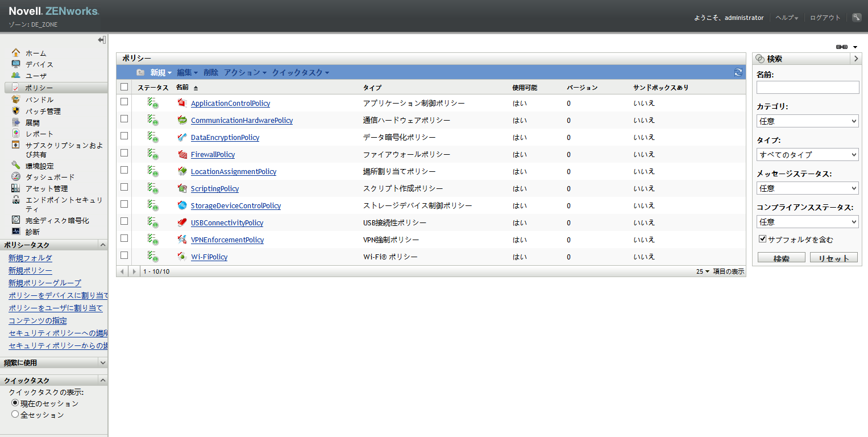Click the ダッシュボード gauge icon
This screenshot has height=437, width=868.
pos(16,177)
